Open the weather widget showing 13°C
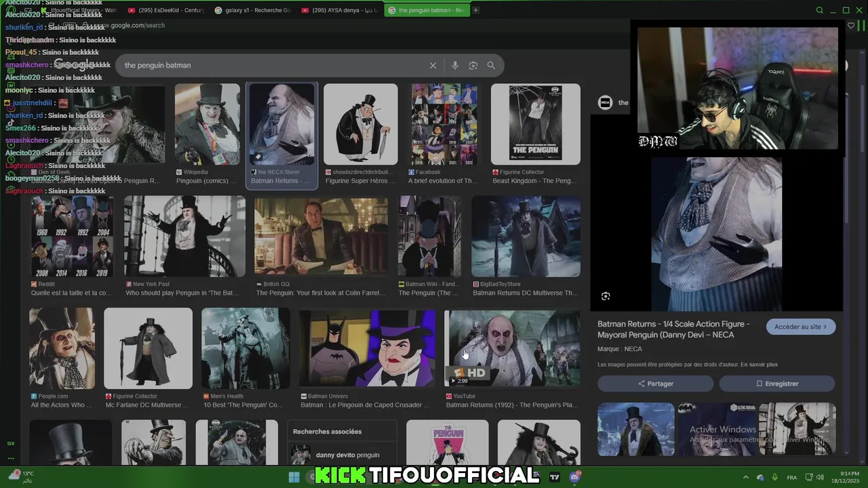Viewport: 868px width, 488px height. point(20,476)
